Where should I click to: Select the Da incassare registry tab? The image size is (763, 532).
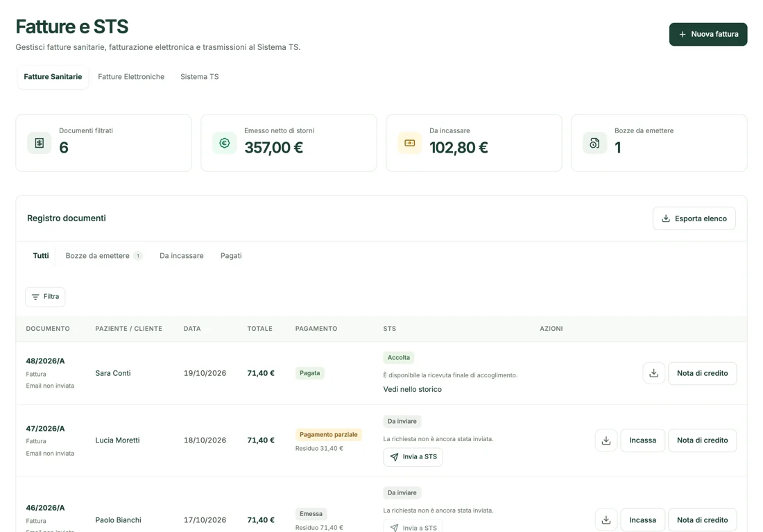click(x=182, y=255)
